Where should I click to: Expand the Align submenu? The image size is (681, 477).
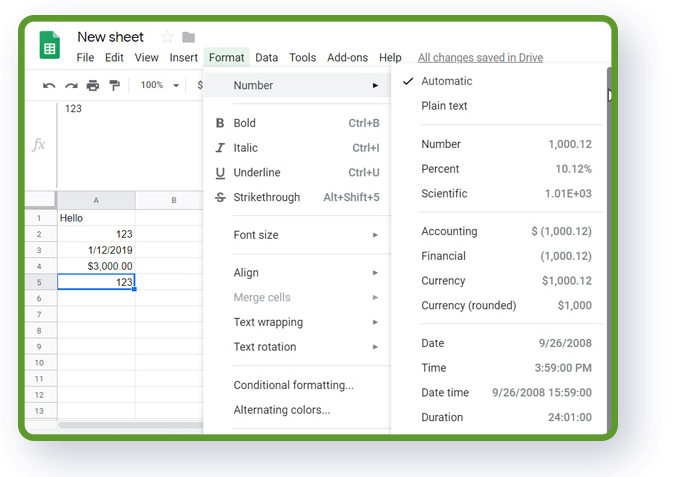tap(298, 273)
